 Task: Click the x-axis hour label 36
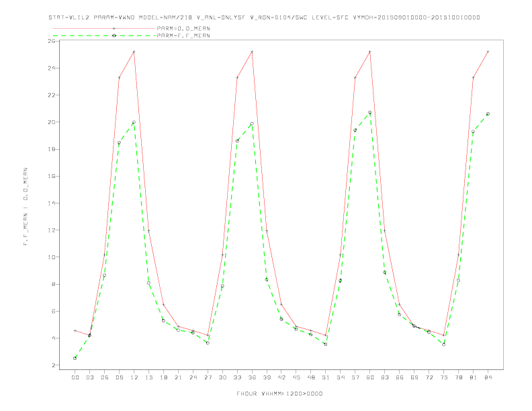pos(252,377)
